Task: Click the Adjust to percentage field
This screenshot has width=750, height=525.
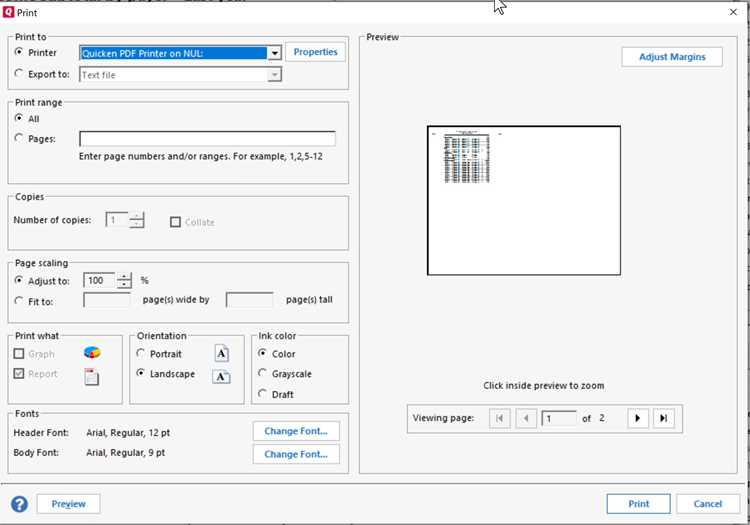Action: 100,281
